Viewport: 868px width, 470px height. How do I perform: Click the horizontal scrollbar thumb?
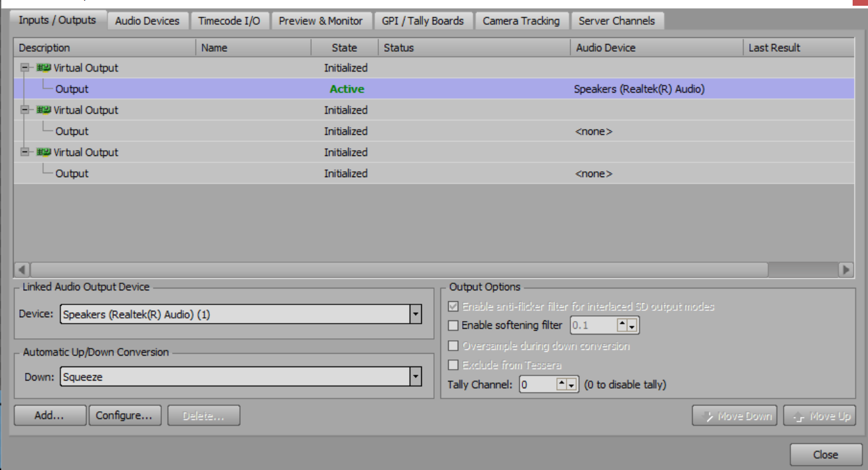pos(399,269)
